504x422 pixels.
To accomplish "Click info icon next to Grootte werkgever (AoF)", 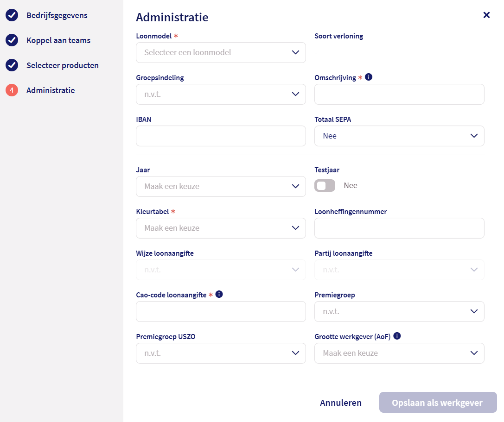I will tap(397, 336).
